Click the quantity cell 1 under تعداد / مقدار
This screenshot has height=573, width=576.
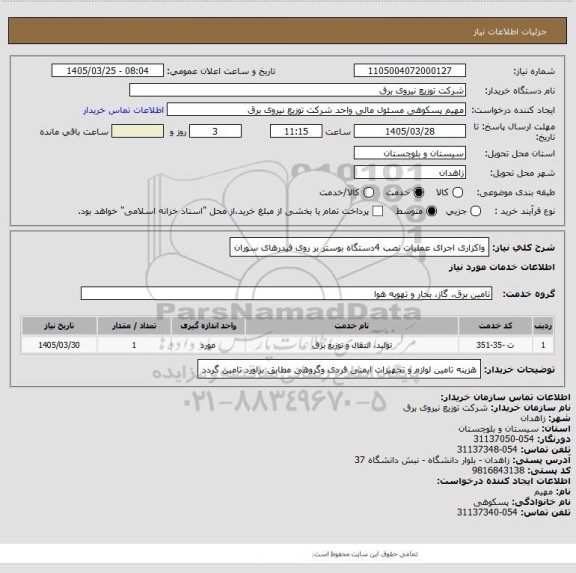coord(134,345)
